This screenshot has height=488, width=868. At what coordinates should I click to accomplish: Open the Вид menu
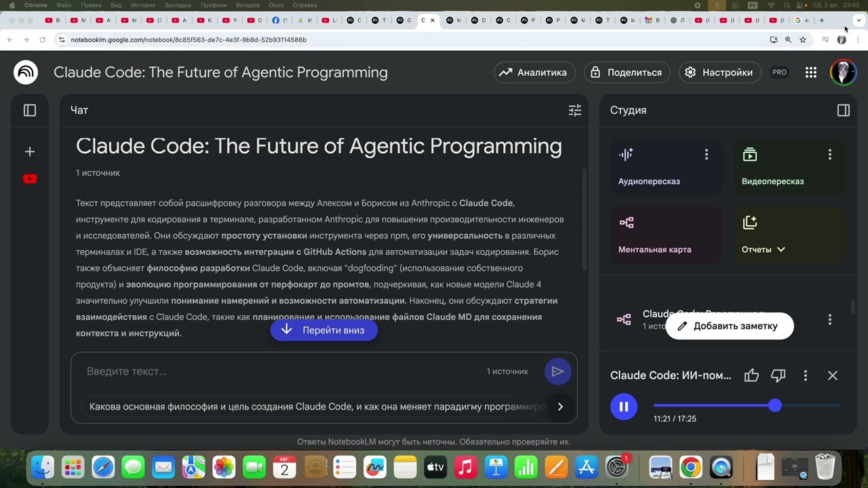pyautogui.click(x=116, y=5)
